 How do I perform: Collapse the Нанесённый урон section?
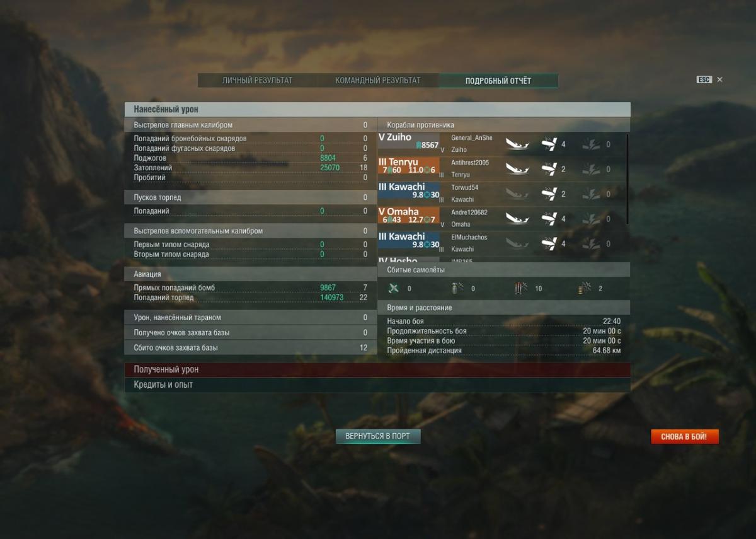pos(377,110)
